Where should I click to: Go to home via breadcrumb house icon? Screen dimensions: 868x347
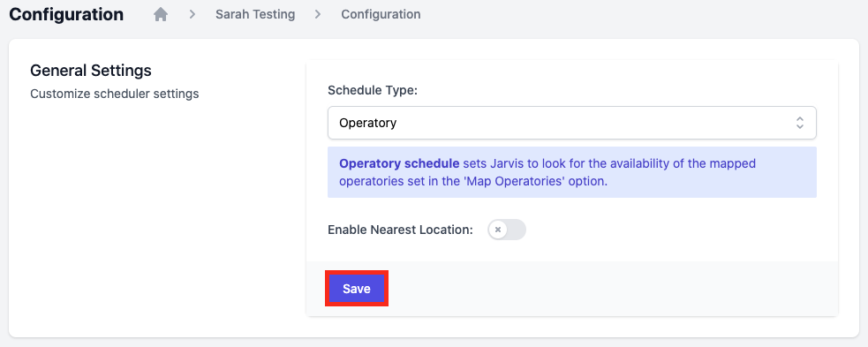pyautogui.click(x=161, y=14)
